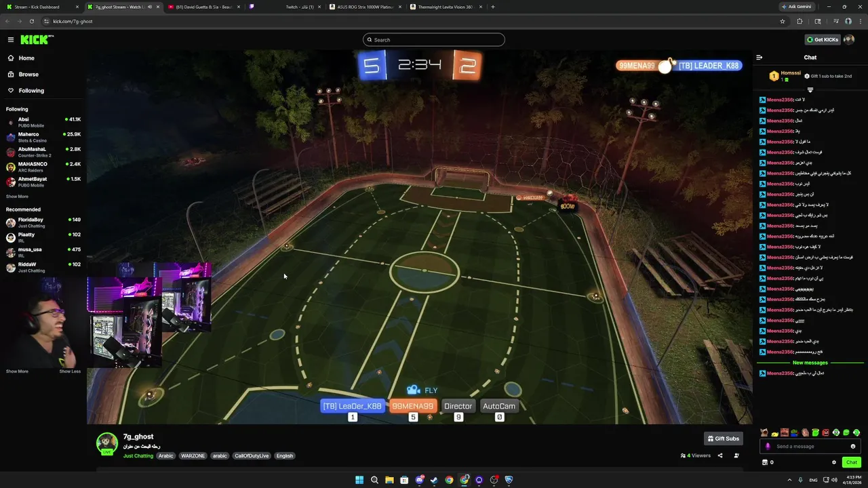
Task: Open the Following sidebar link
Action: pos(31,91)
